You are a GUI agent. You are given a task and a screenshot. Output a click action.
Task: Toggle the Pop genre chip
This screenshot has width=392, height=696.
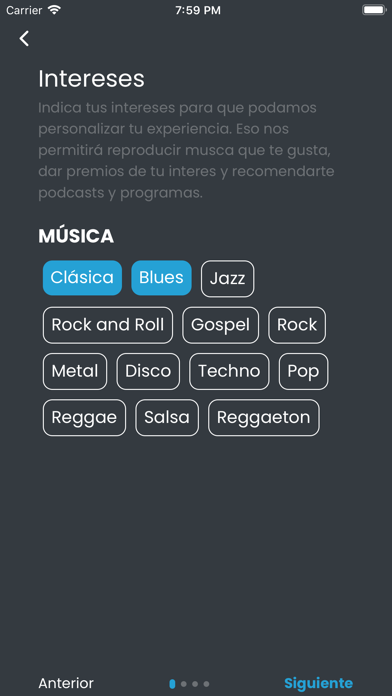coord(303,372)
